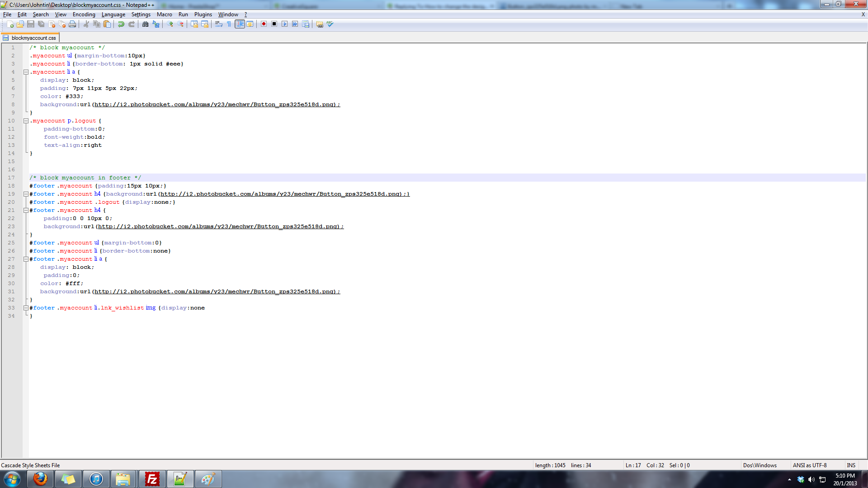The height and width of the screenshot is (488, 868).
Task: Click the New file toolbar icon
Action: pyautogui.click(x=10, y=24)
